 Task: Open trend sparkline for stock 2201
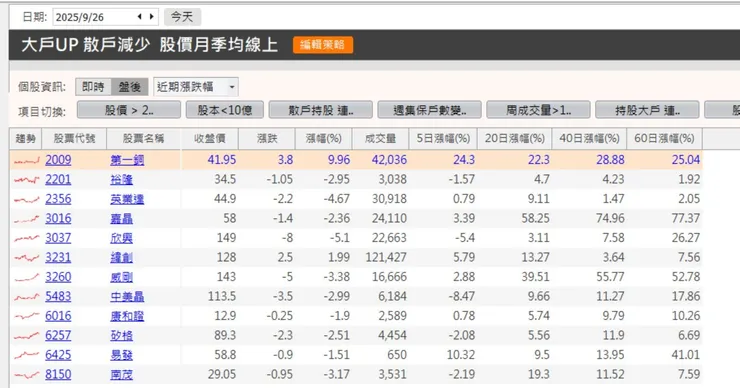[x=26, y=180]
